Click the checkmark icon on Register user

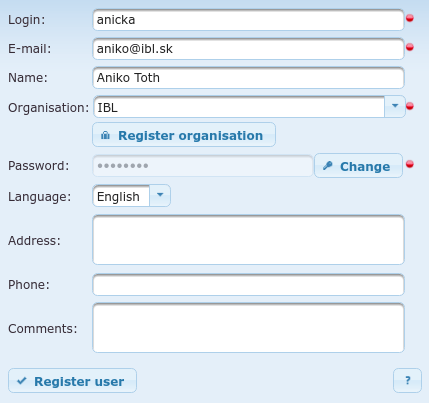22,381
